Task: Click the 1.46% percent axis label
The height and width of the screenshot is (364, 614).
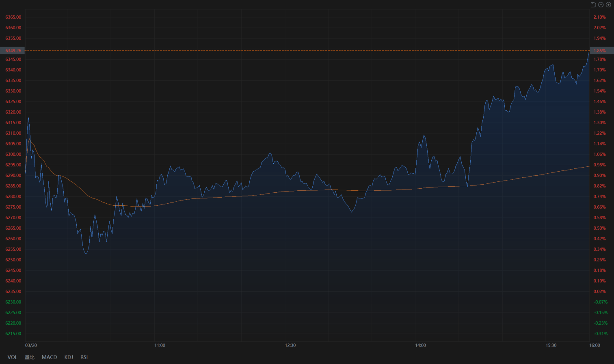Action: [599, 101]
